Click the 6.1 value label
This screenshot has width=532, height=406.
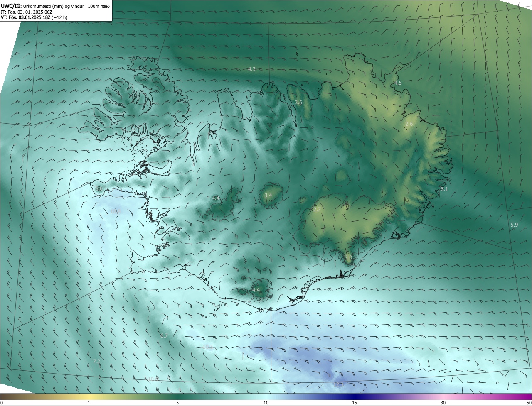444,189
